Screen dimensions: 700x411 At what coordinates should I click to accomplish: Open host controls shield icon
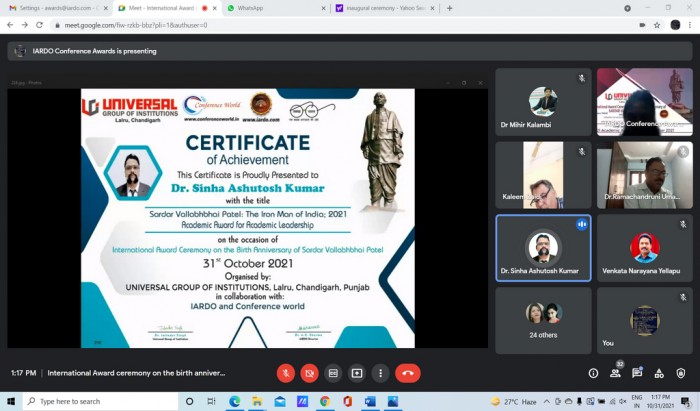(x=680, y=373)
